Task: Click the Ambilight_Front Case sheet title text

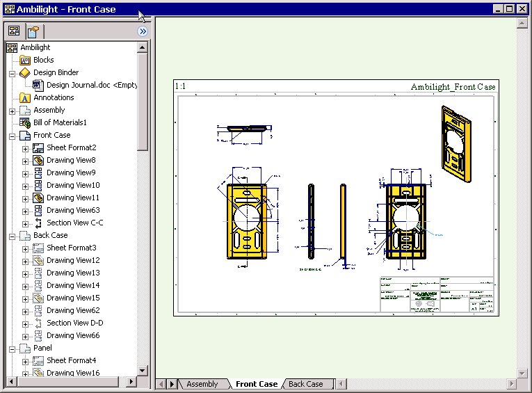Action: click(x=453, y=87)
